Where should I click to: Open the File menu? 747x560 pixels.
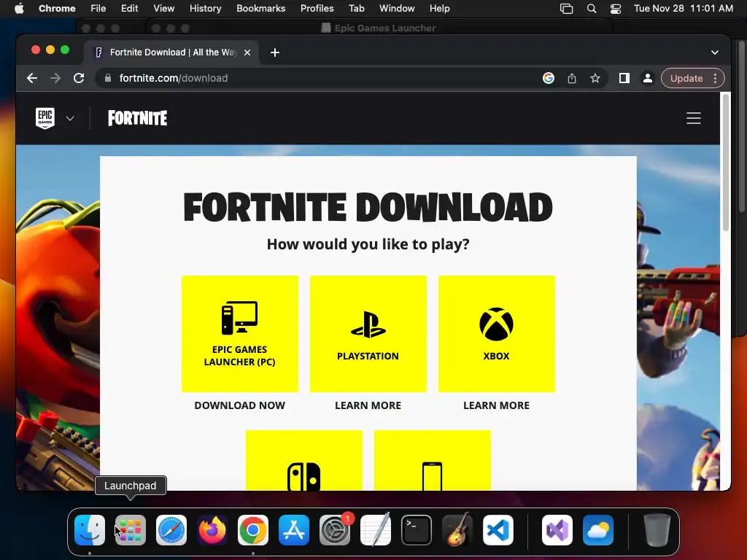(98, 9)
